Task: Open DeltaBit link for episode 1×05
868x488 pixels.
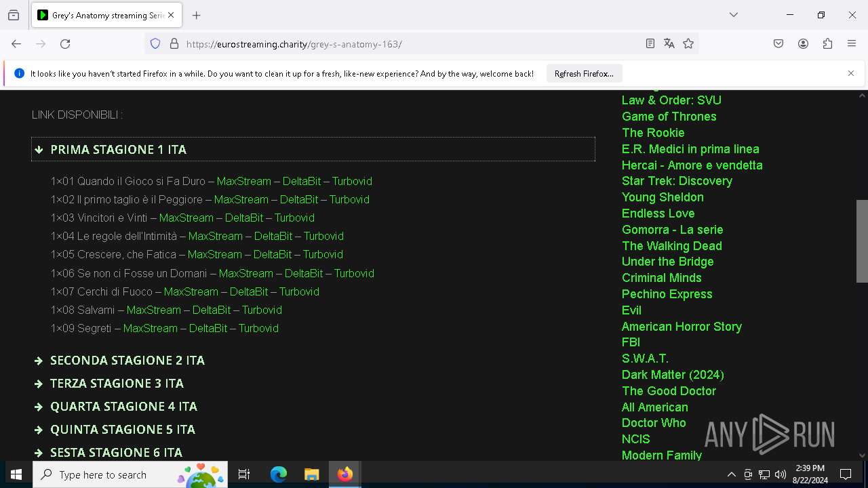Action: 273,254
